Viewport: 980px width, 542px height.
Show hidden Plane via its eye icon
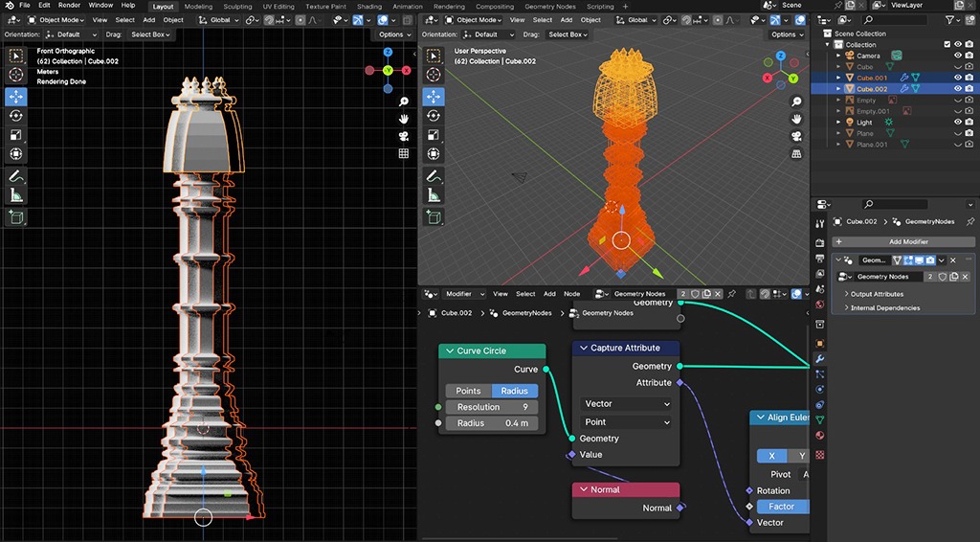point(957,133)
